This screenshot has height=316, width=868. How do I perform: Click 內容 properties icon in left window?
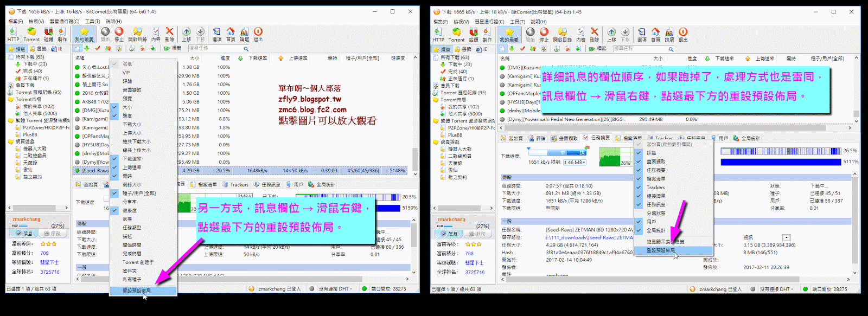156,34
